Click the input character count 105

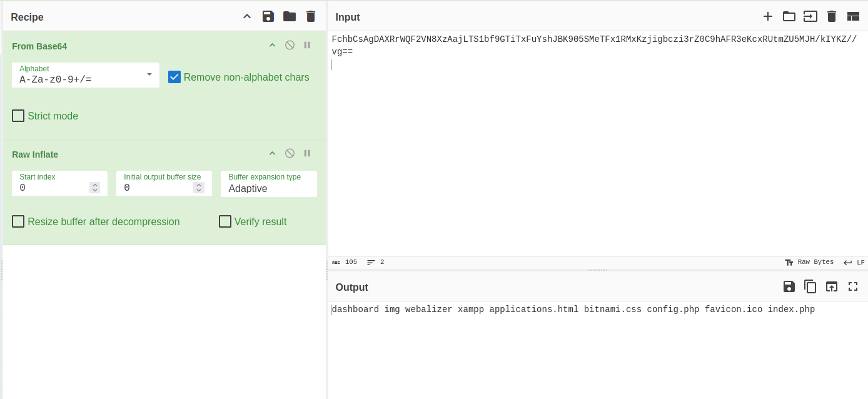point(345,262)
